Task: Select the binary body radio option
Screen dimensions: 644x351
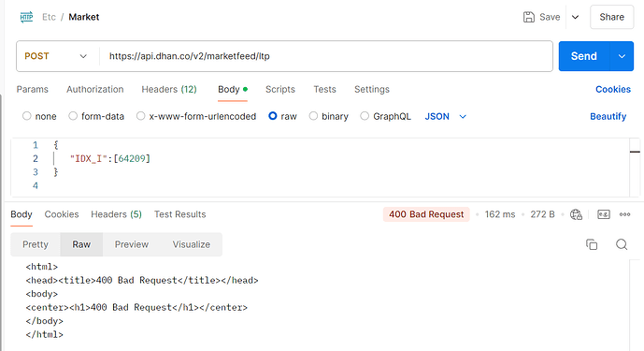Action: click(x=313, y=116)
